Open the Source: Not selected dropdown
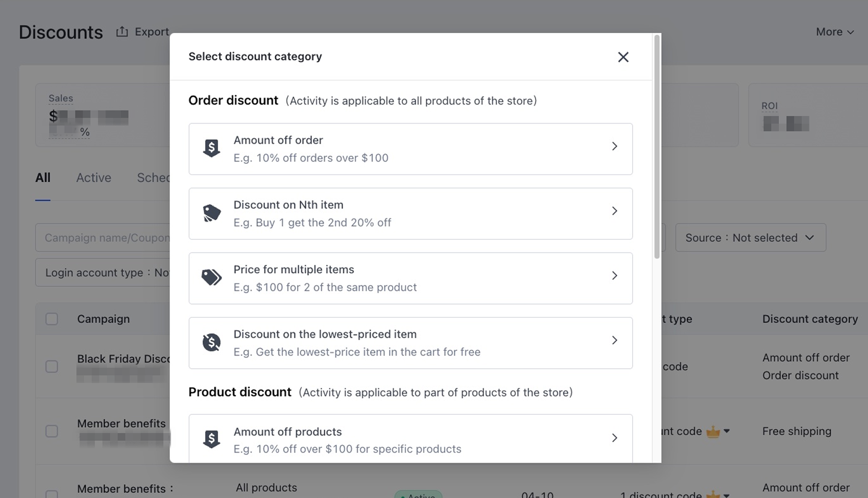The height and width of the screenshot is (498, 868). click(x=750, y=238)
